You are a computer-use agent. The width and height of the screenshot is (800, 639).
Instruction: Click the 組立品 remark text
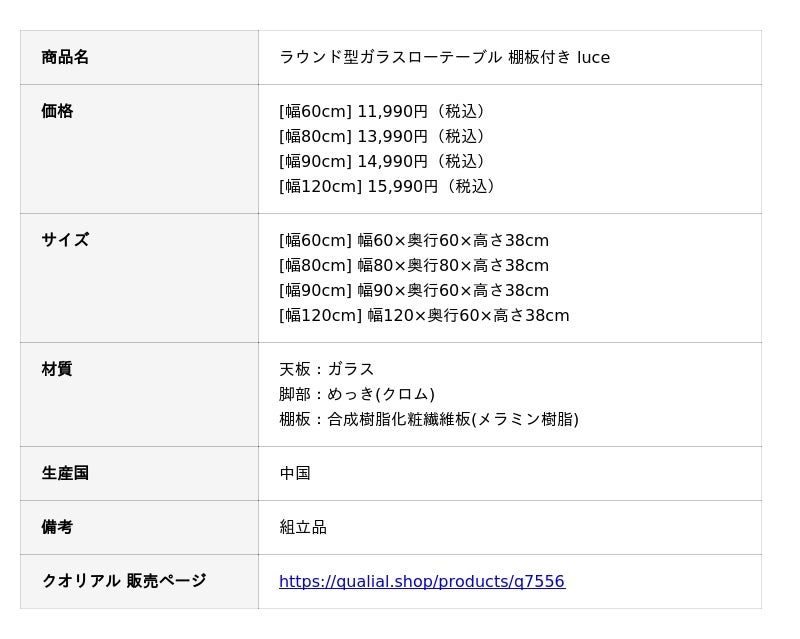(x=303, y=527)
